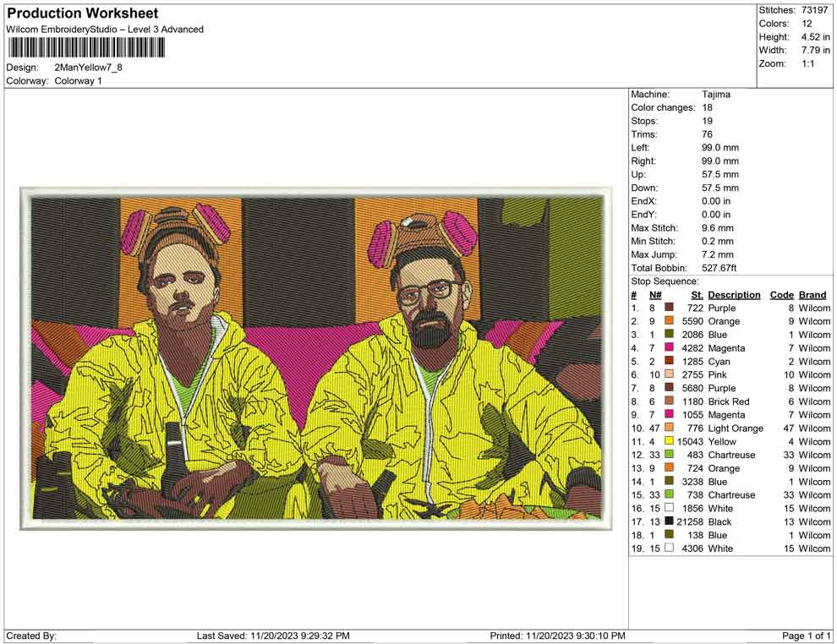
Task: Click stitch count '138' in row 18
Action: tap(696, 535)
